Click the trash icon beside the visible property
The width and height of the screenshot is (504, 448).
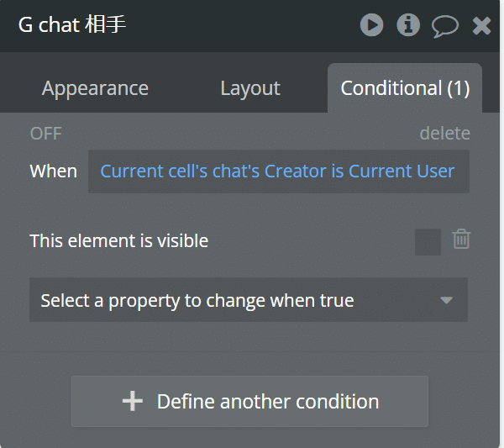click(x=461, y=239)
